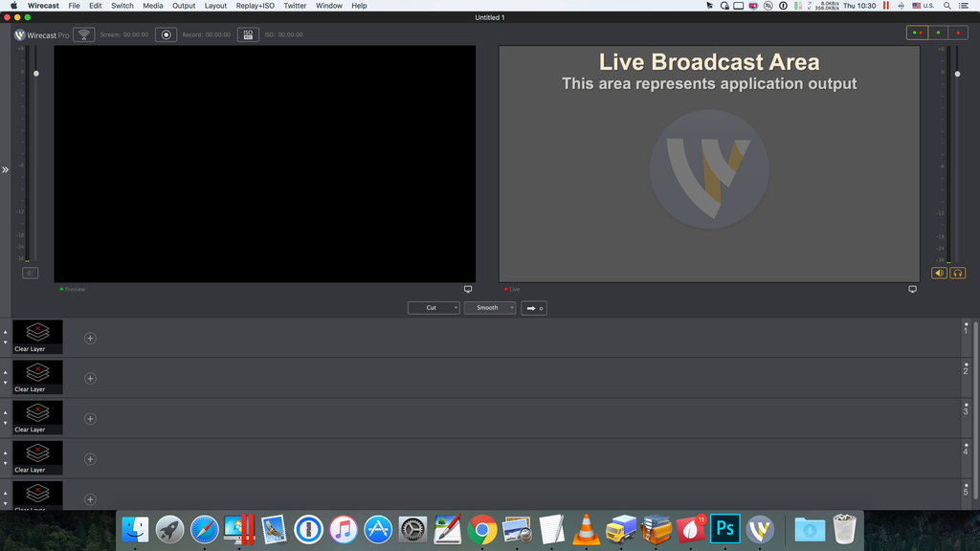Viewport: 980px width, 551px height.
Task: Expand the left sidebar panel arrows
Action: (x=6, y=169)
